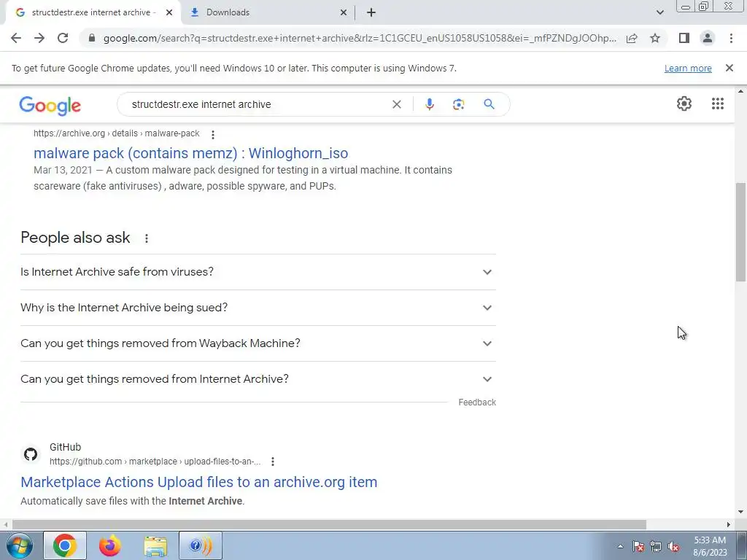
Task: Click the github.com marketplace URL breadcrumb
Action: click(x=155, y=462)
